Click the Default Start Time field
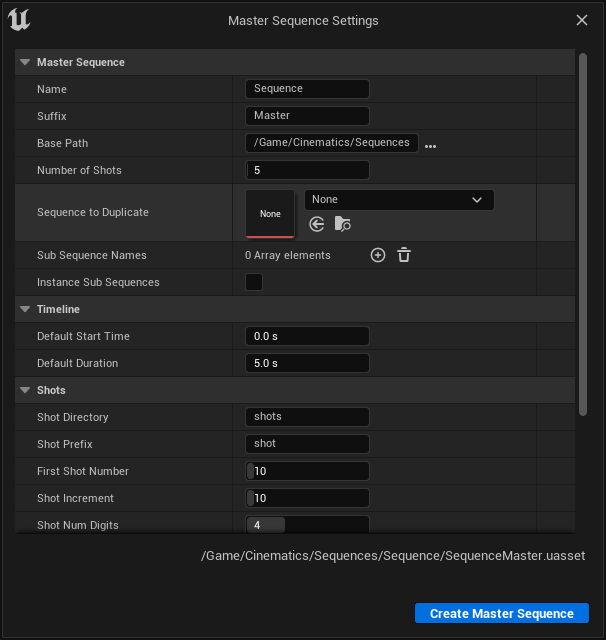The width and height of the screenshot is (606, 640). click(x=307, y=336)
